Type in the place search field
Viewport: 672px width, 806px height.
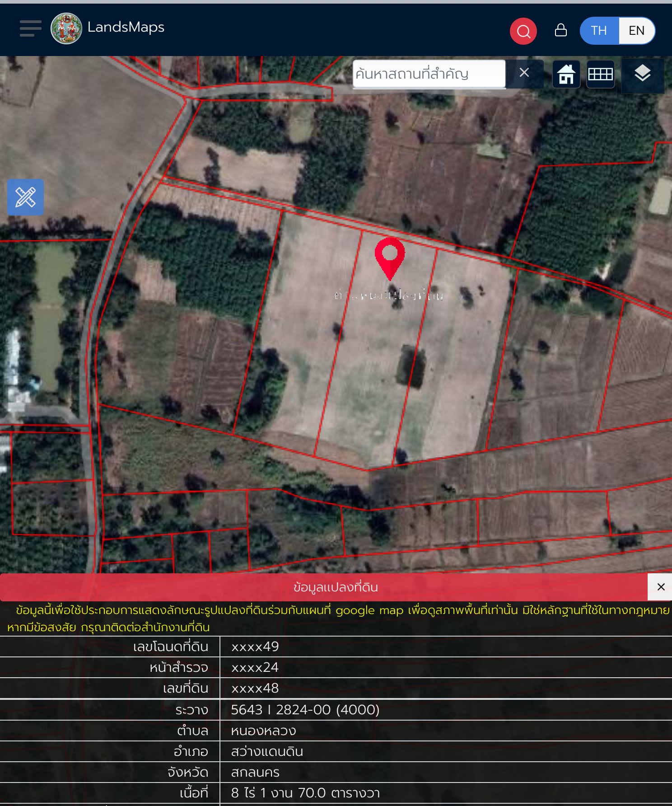[x=428, y=74]
